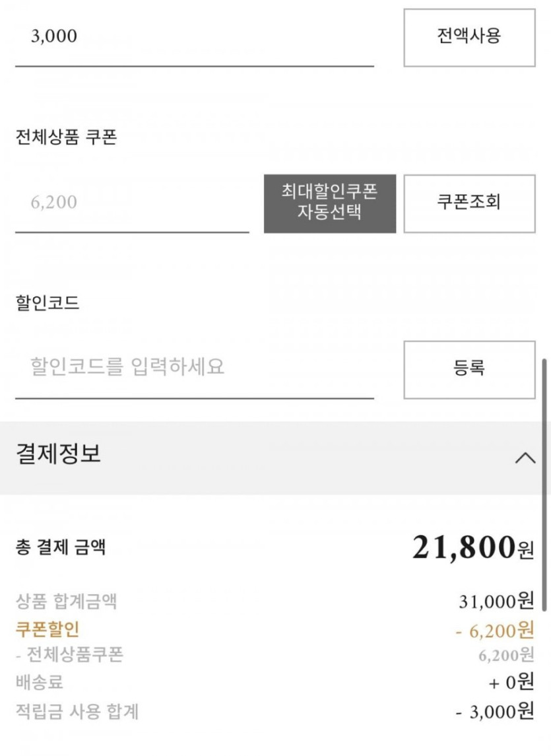Image resolution: width=551 pixels, height=756 pixels.
Task: Collapse the 결제정보 section chevron
Action: [x=525, y=458]
